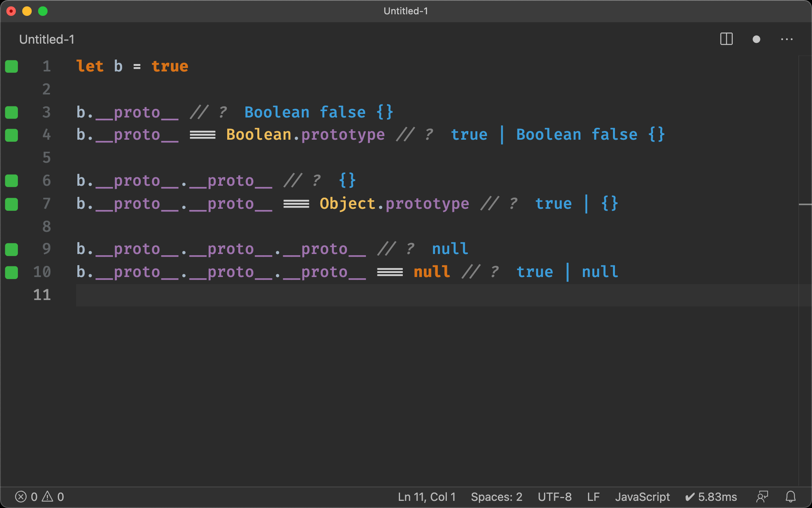This screenshot has width=812, height=508.
Task: Click the 'true' literal on line 1
Action: point(170,66)
